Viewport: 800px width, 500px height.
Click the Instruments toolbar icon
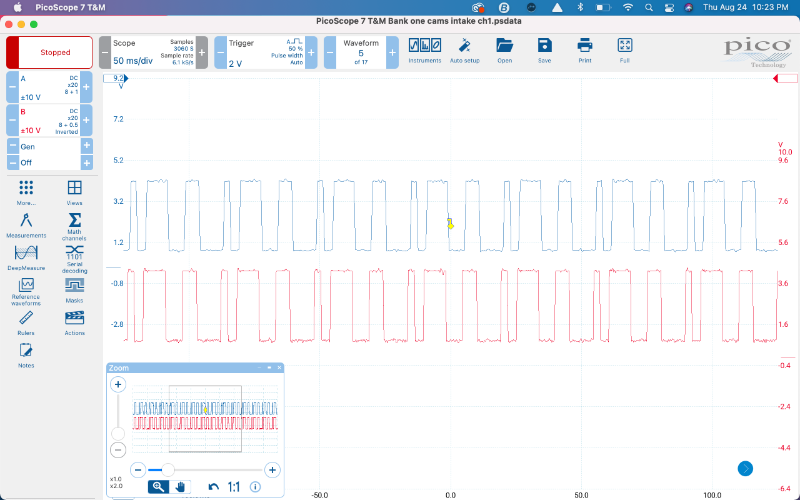pyautogui.click(x=424, y=49)
